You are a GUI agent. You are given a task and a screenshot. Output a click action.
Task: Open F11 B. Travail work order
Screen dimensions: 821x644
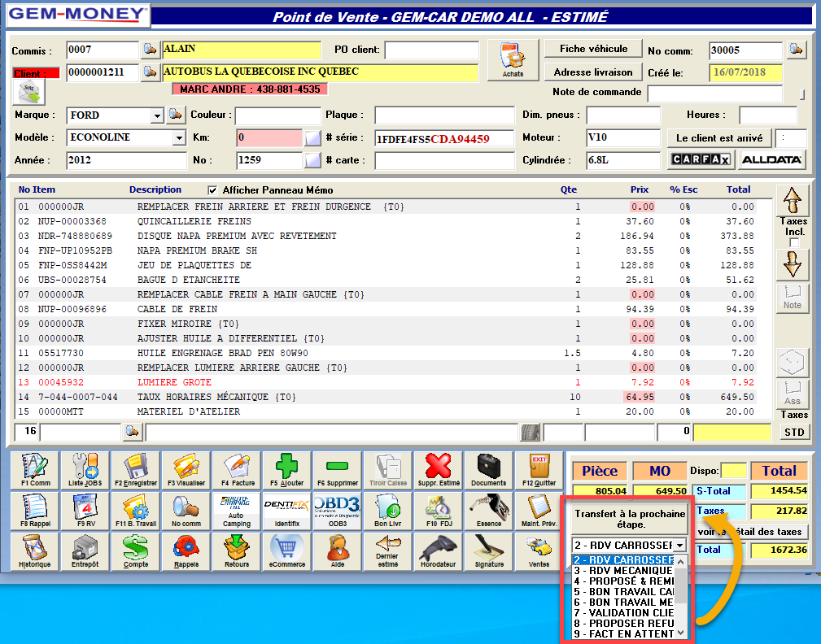point(136,511)
